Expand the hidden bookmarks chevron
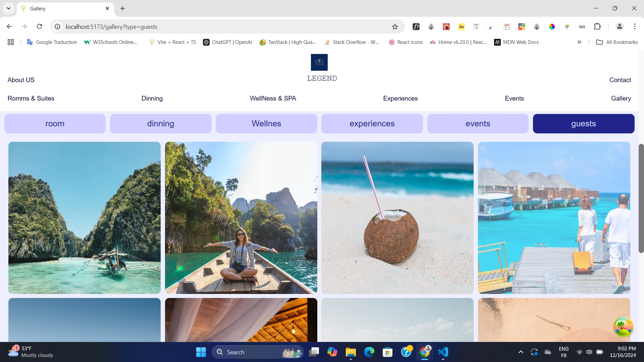644x362 pixels. (579, 42)
